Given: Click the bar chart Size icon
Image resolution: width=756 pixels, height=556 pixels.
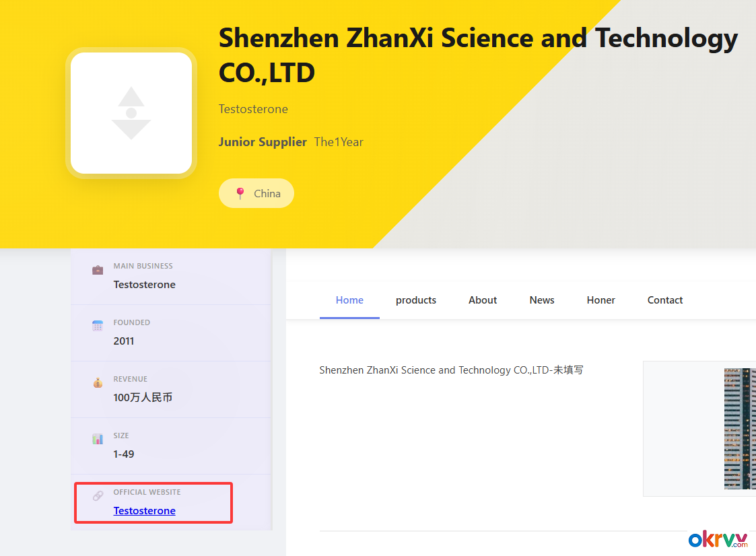Looking at the screenshot, I should click(x=98, y=439).
